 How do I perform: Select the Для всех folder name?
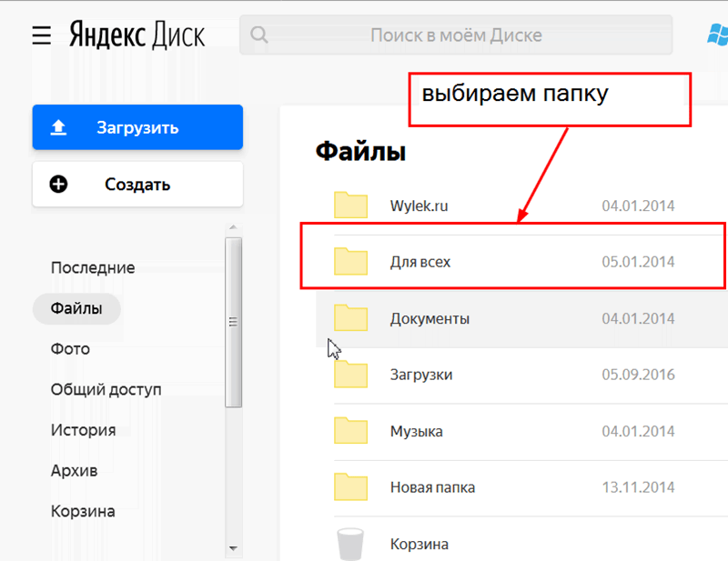pos(420,262)
